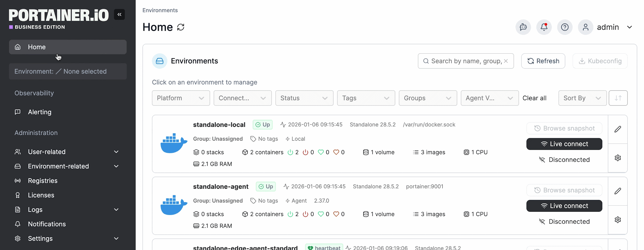644x250 pixels.
Task: Open the Platform filter dropdown
Action: click(181, 98)
